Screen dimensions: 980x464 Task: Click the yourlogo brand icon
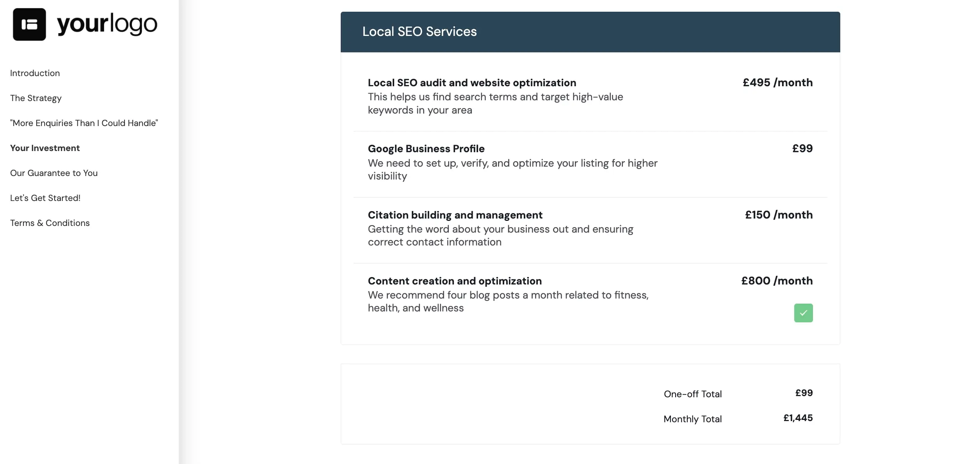[30, 24]
